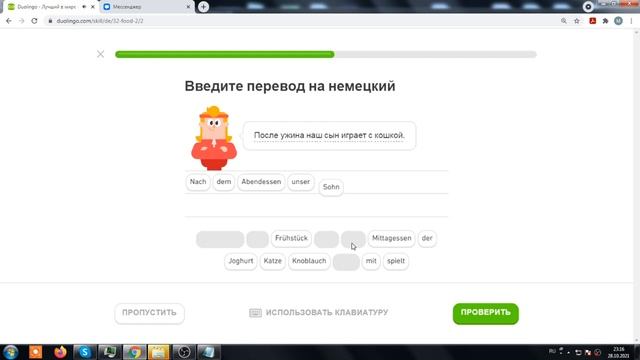This screenshot has height=360, width=640.
Task: Pick the word tile mit
Action: tap(371, 261)
